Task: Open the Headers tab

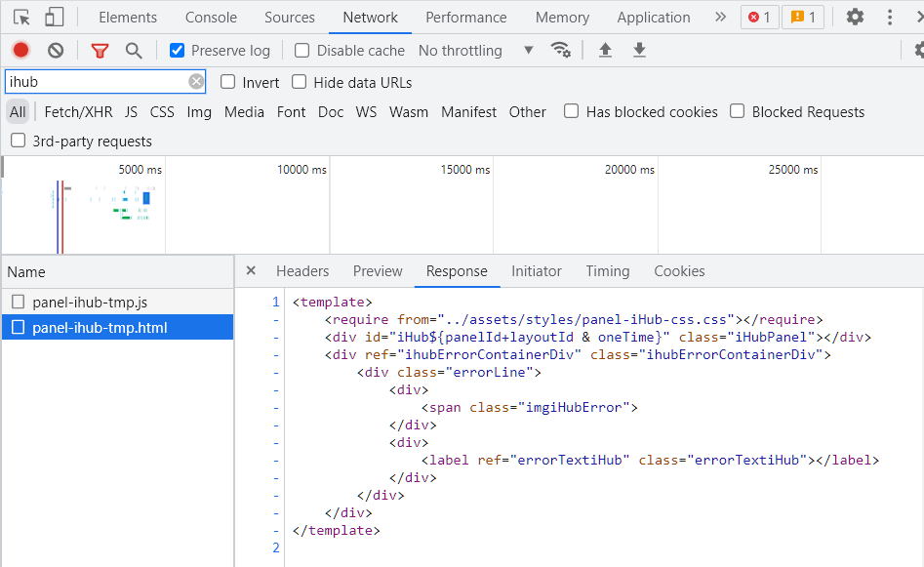Action: 302,271
